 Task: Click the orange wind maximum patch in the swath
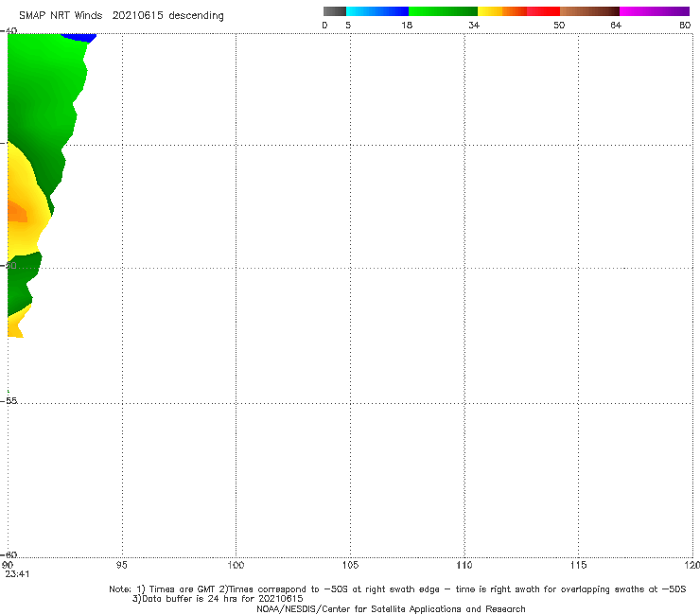click(17, 212)
